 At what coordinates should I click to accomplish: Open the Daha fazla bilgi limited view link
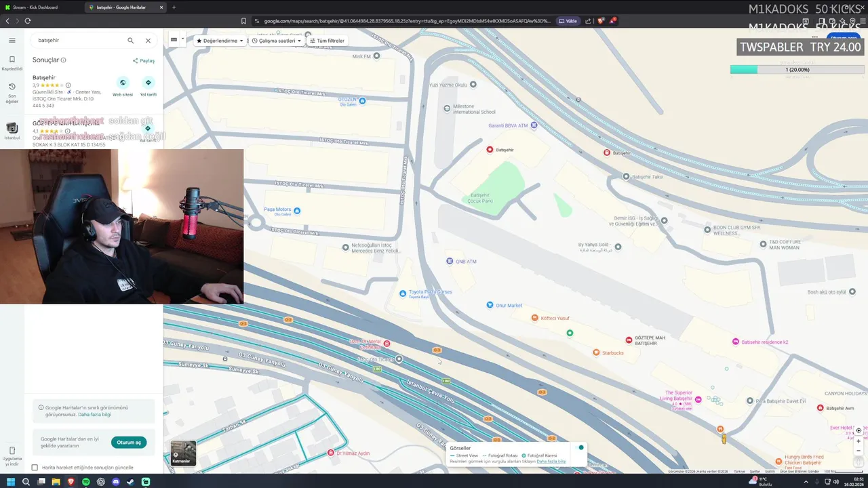click(94, 414)
